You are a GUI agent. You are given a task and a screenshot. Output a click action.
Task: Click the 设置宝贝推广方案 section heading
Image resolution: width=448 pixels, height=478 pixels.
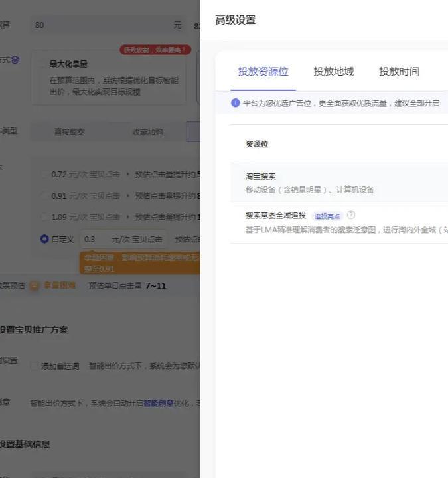pyautogui.click(x=34, y=330)
